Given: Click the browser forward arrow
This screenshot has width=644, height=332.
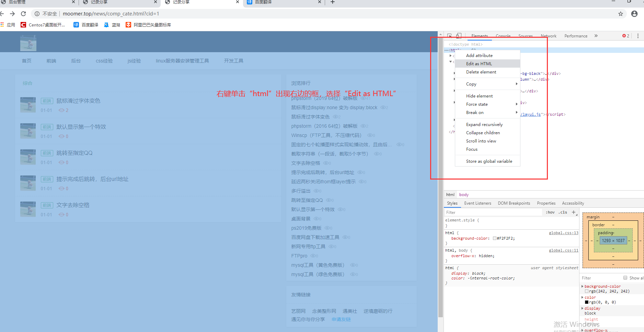Looking at the screenshot, I should coord(12,14).
